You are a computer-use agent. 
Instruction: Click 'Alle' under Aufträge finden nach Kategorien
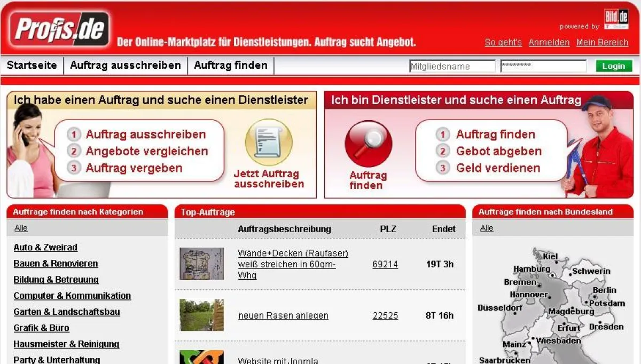tap(21, 228)
